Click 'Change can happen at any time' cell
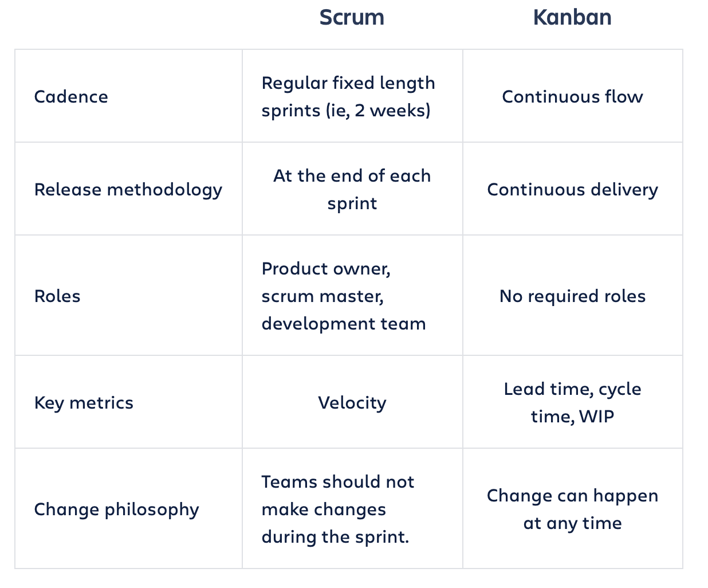The width and height of the screenshot is (708, 588). [572, 509]
